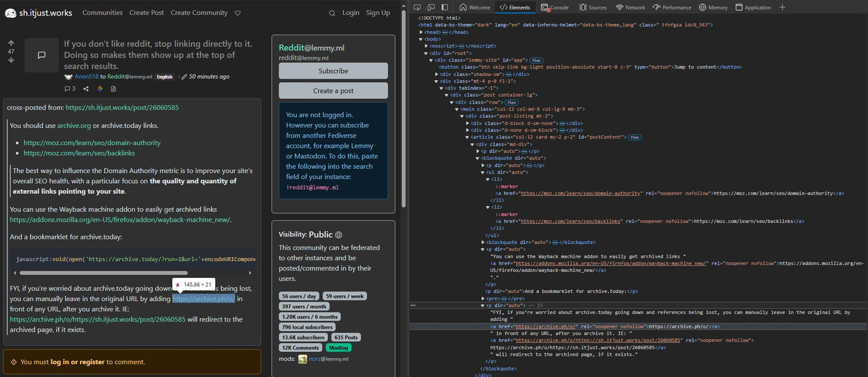Open the search magnifier icon in navbar
The height and width of the screenshot is (377, 868).
332,13
